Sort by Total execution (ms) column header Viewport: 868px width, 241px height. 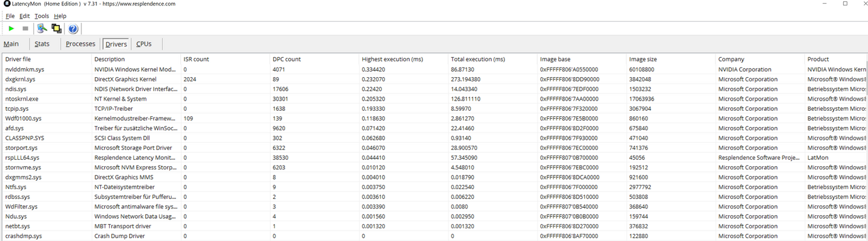pos(493,59)
